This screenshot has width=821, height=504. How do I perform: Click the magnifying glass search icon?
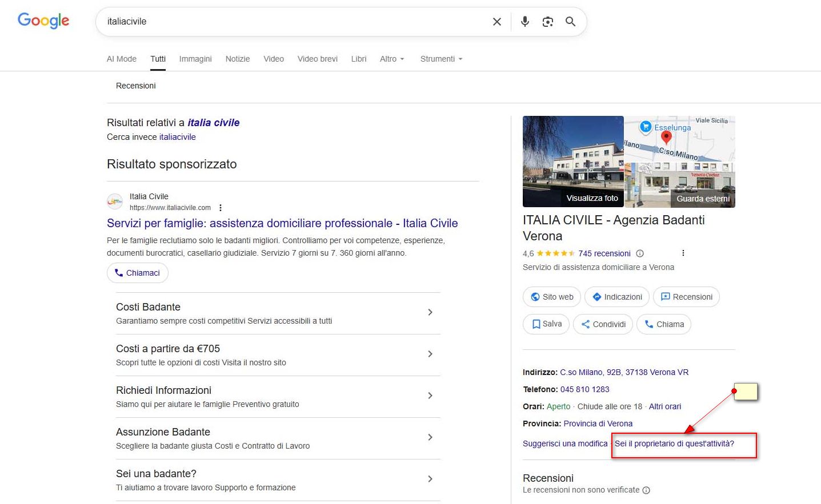[x=570, y=22]
